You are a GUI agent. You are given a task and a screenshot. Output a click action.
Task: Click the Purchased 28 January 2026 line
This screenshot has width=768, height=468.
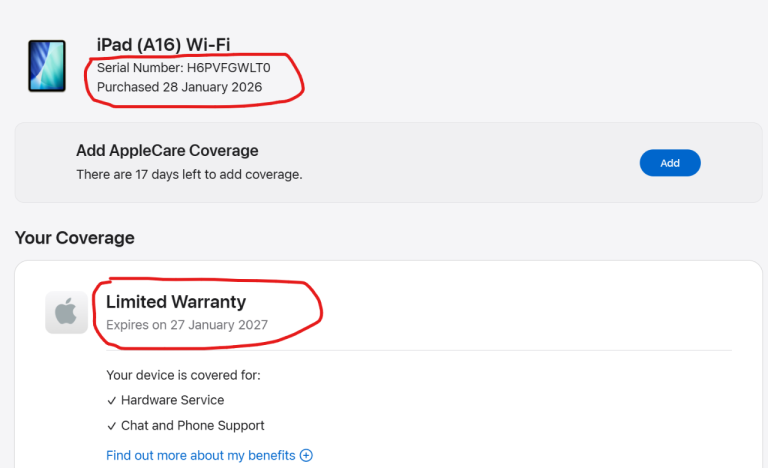(179, 87)
